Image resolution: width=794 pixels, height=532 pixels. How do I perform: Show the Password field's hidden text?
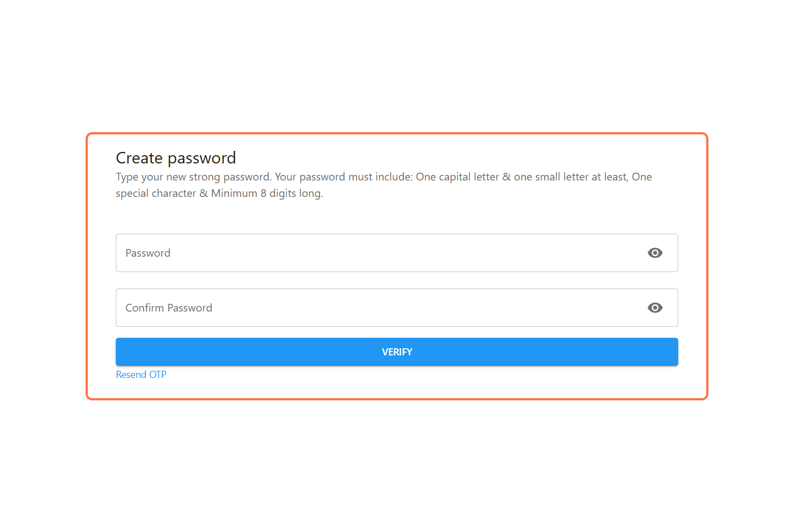pos(655,253)
